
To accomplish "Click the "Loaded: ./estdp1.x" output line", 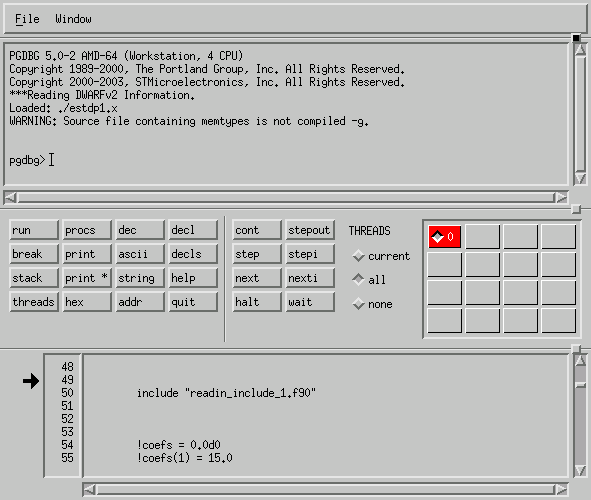I will tap(63, 109).
